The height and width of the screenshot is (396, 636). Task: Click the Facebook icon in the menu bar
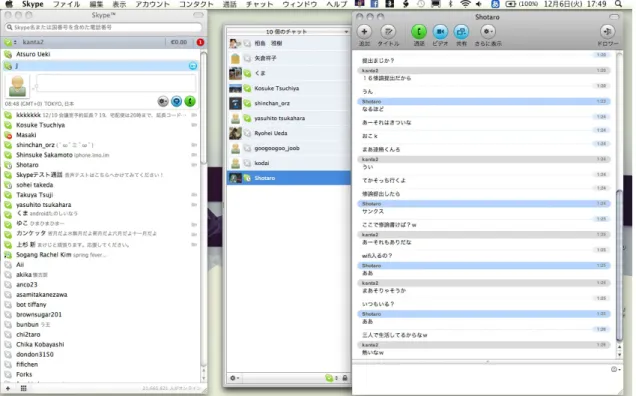(x=374, y=4)
